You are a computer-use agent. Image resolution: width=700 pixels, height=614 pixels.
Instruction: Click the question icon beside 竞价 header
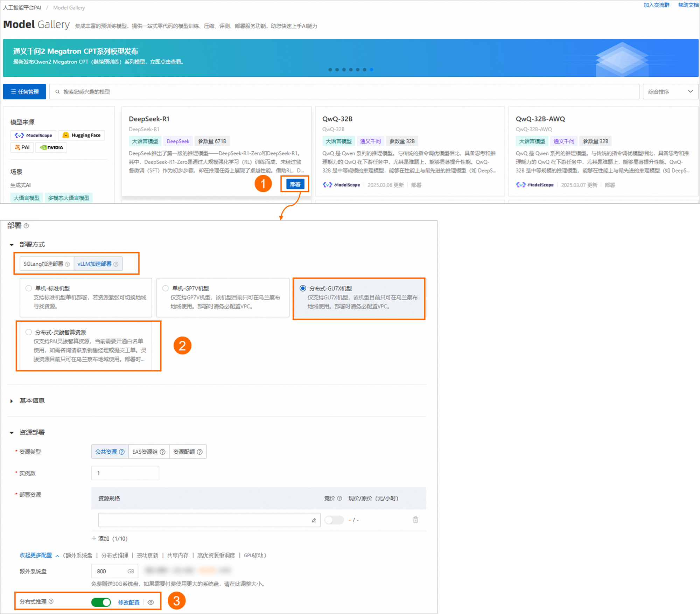(339, 498)
